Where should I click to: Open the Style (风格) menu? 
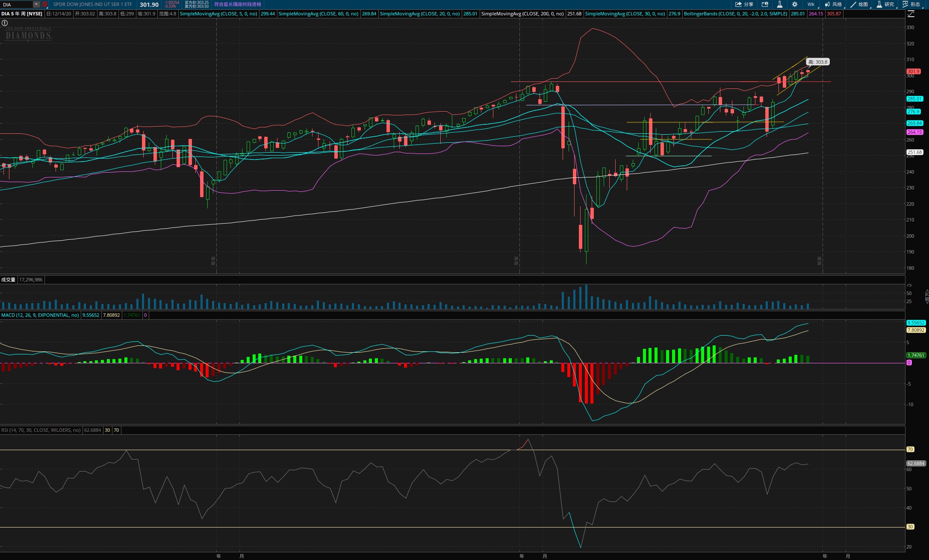pos(834,4)
